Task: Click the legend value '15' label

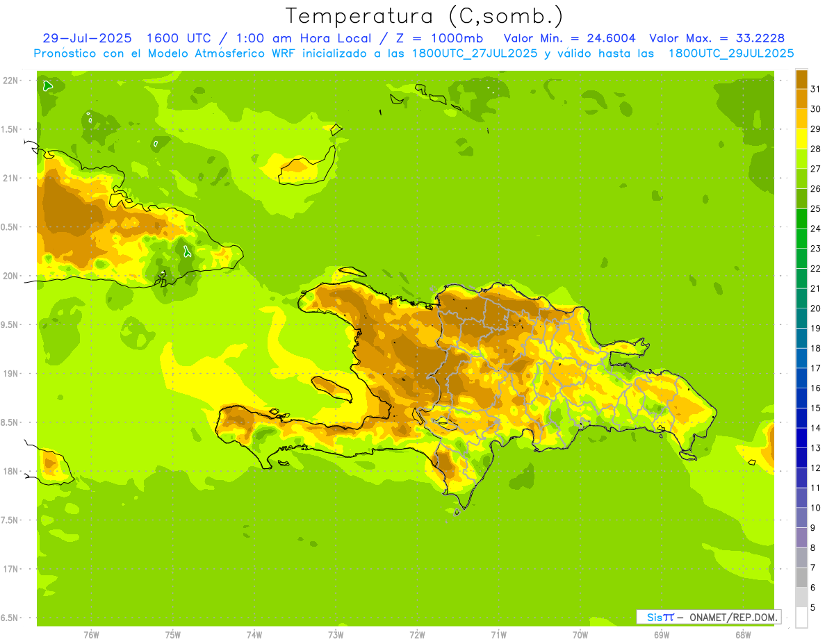Action: click(815, 408)
